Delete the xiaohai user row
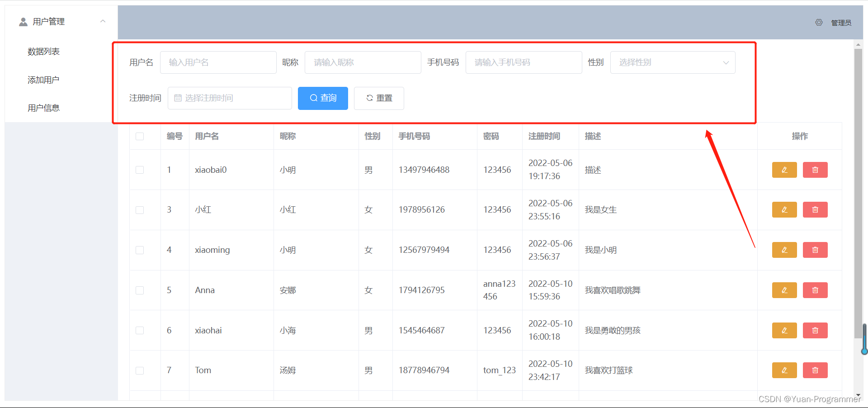The width and height of the screenshot is (868, 408). (x=815, y=331)
